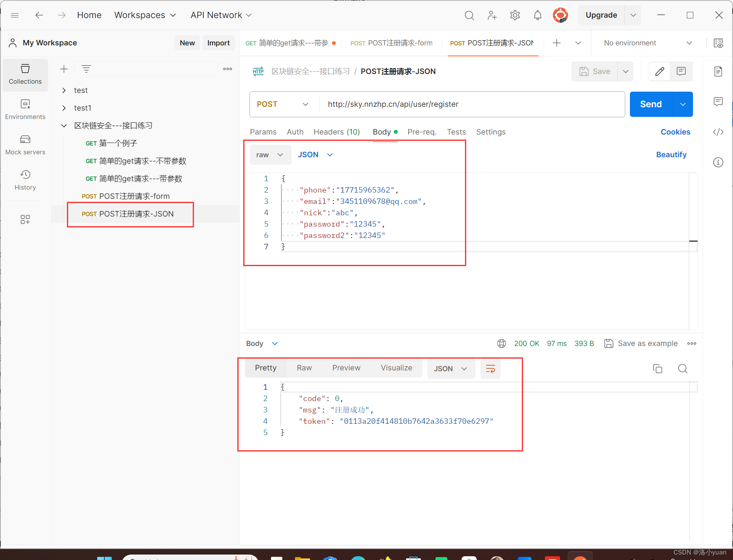
Task: Click the network globe icon in response
Action: point(502,343)
